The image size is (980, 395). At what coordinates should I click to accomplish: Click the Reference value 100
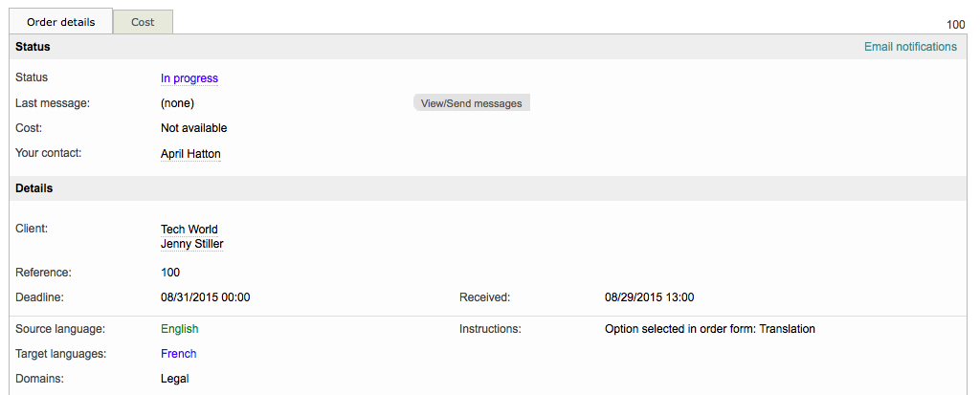tap(170, 273)
